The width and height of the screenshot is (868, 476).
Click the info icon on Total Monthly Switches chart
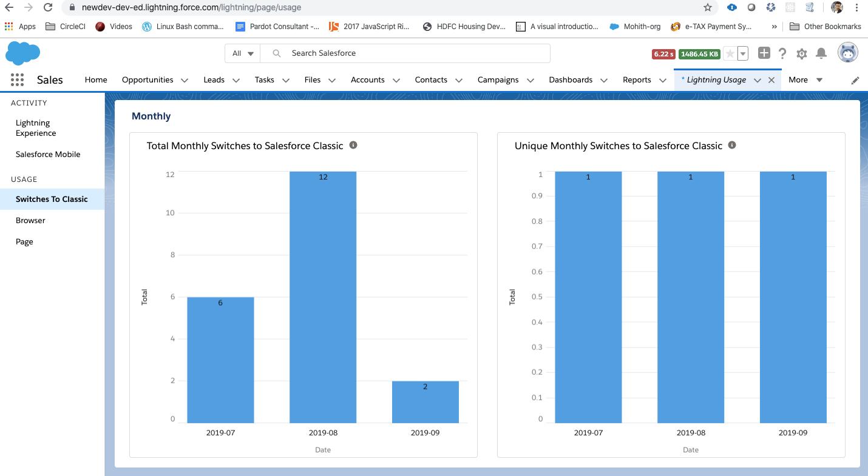[x=353, y=146]
